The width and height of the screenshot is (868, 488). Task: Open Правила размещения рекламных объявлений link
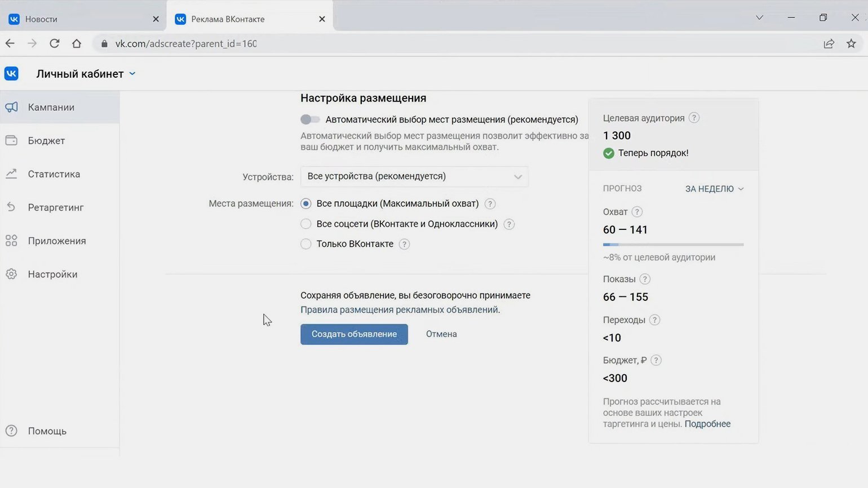(x=399, y=309)
